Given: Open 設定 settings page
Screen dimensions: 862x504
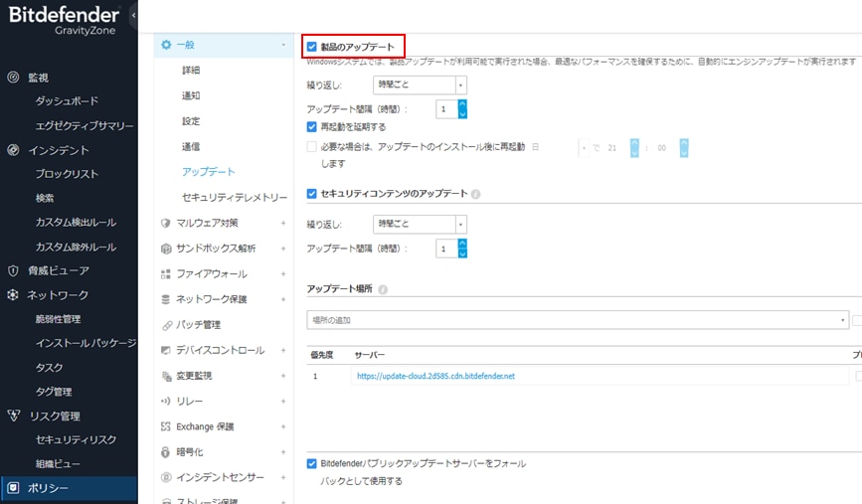Looking at the screenshot, I should pos(191,121).
